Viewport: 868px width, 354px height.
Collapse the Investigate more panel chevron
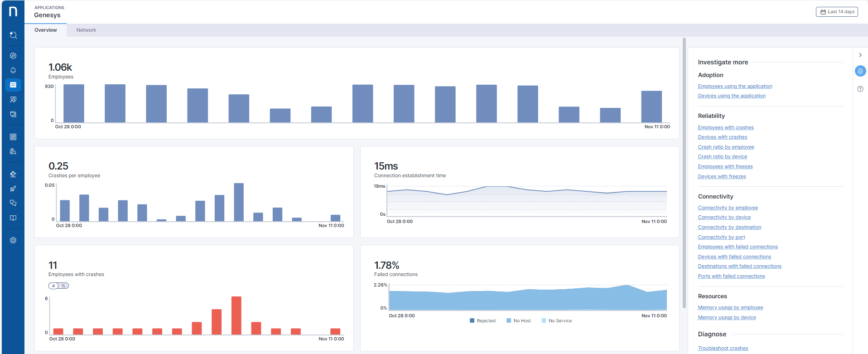pos(860,55)
